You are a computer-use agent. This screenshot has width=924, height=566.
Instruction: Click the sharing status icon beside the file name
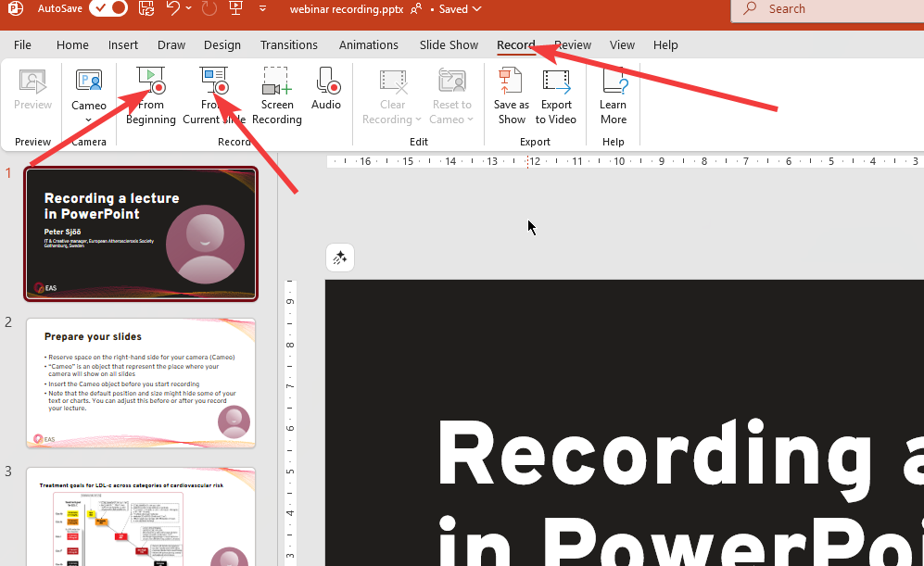pyautogui.click(x=416, y=9)
